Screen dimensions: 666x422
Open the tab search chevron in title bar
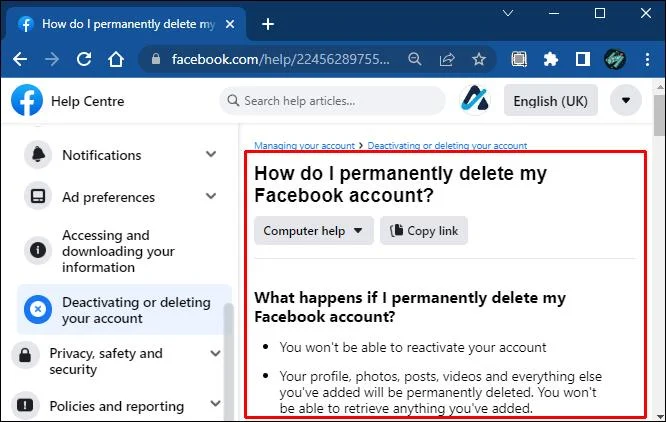(x=508, y=13)
